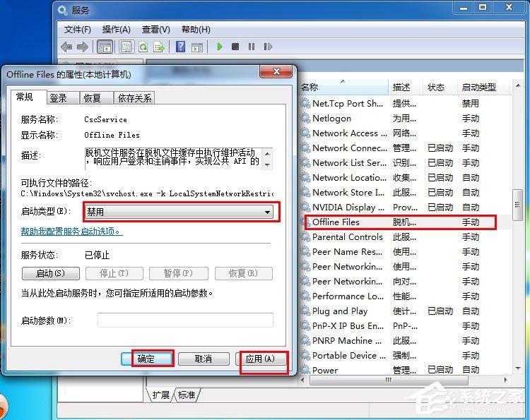Click the horizontal scrollbar right arrow

pyautogui.click(x=505, y=380)
